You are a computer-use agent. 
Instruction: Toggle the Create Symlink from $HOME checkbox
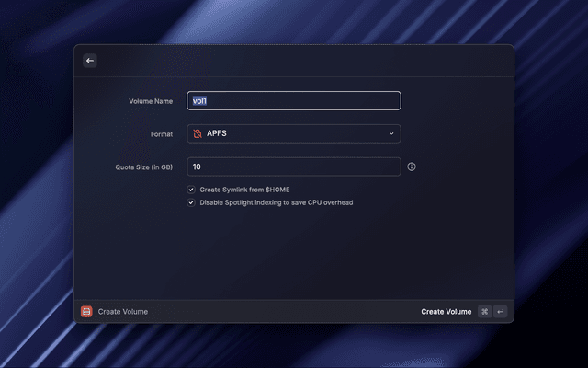pyautogui.click(x=191, y=190)
